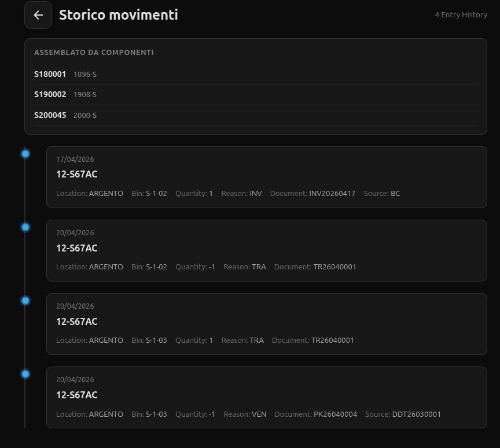Image resolution: width=500 pixels, height=448 pixels.
Task: Click the 17/04/2026 inventory movement card
Action: pyautogui.click(x=267, y=177)
